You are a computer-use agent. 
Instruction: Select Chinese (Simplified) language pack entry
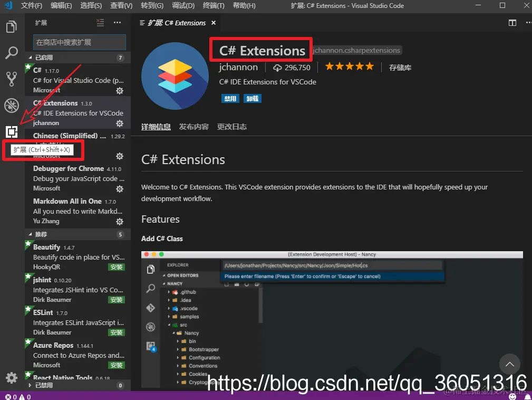click(x=78, y=145)
